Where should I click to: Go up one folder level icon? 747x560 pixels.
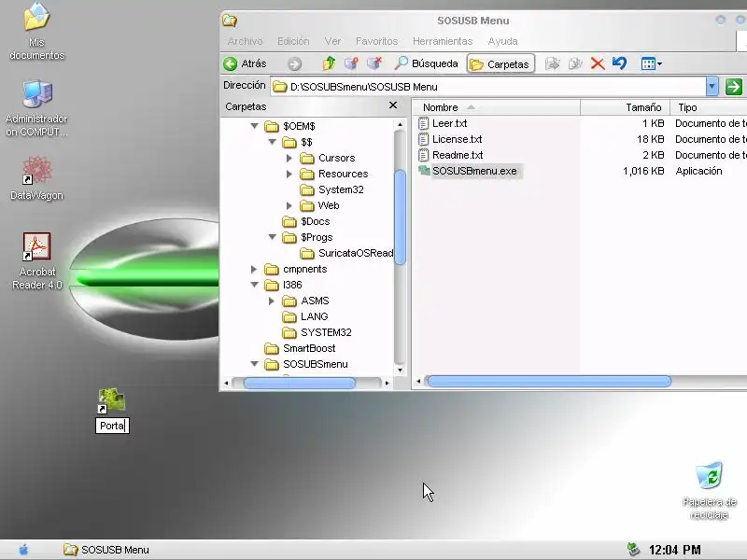(329, 63)
